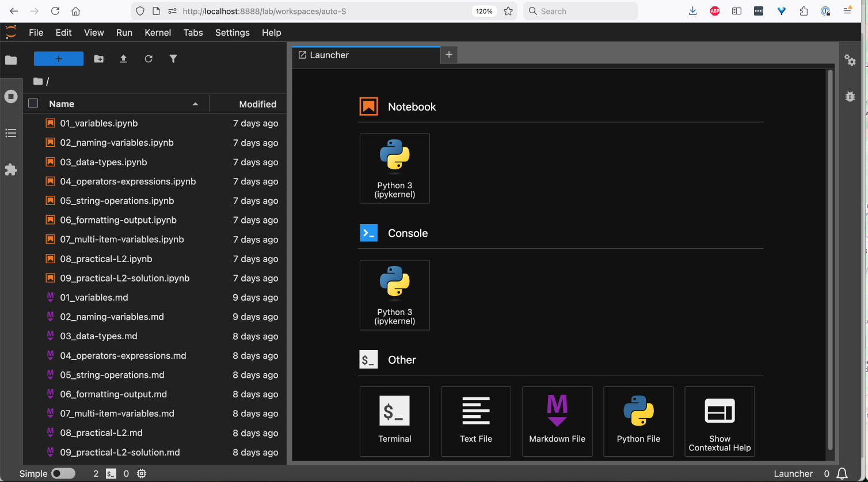Viewport: 868px width, 482px height.
Task: Open the Kernel menu
Action: click(158, 33)
